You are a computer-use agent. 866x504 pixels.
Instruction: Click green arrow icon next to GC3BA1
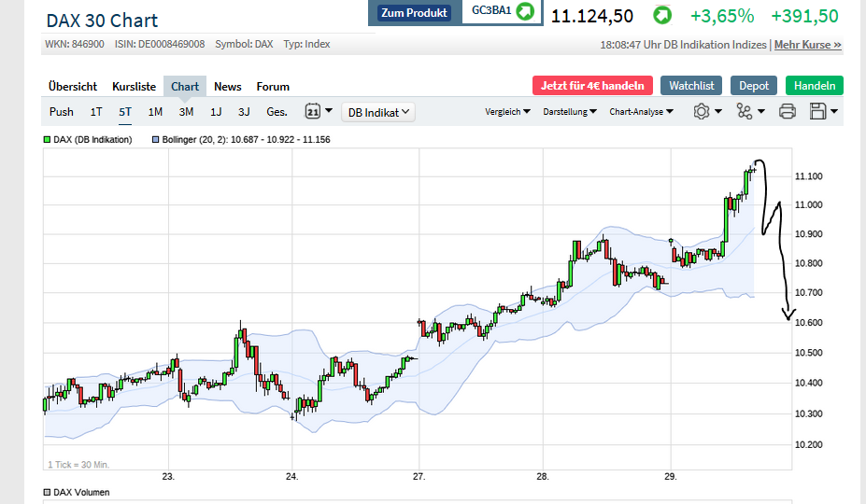point(526,12)
